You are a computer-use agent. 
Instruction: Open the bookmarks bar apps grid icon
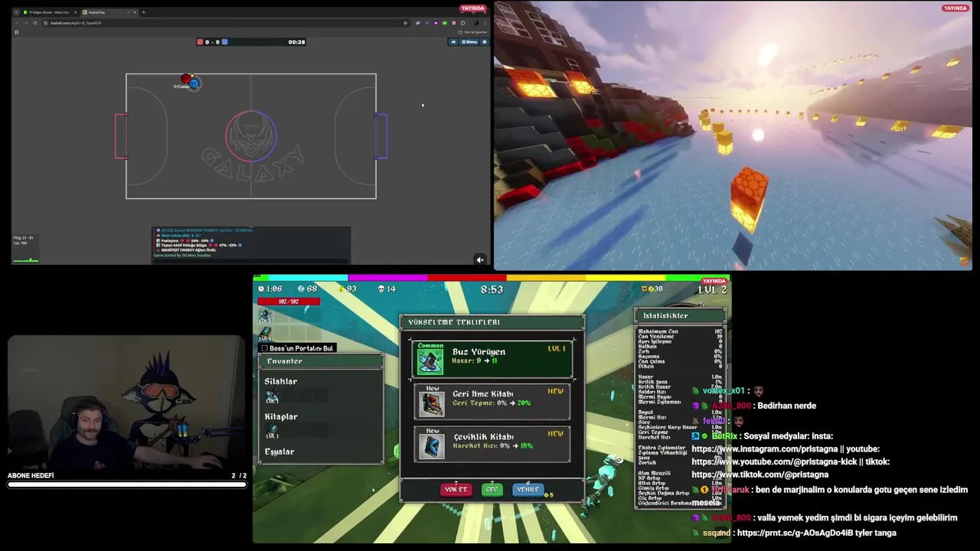pyautogui.click(x=16, y=32)
